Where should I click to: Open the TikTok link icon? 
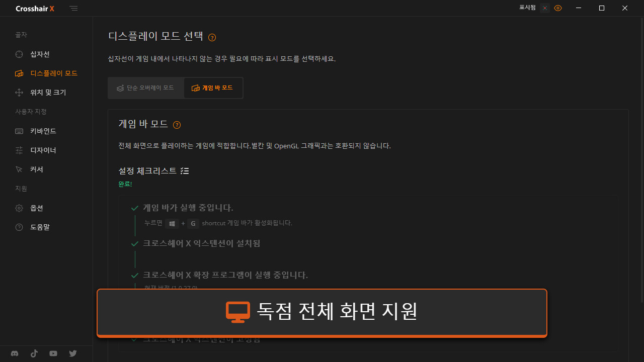(34, 353)
